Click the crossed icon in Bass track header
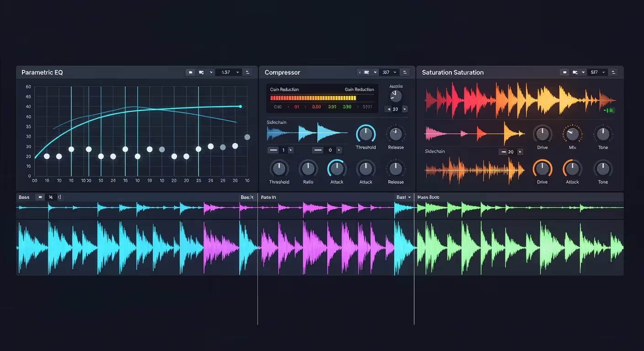 tap(51, 197)
